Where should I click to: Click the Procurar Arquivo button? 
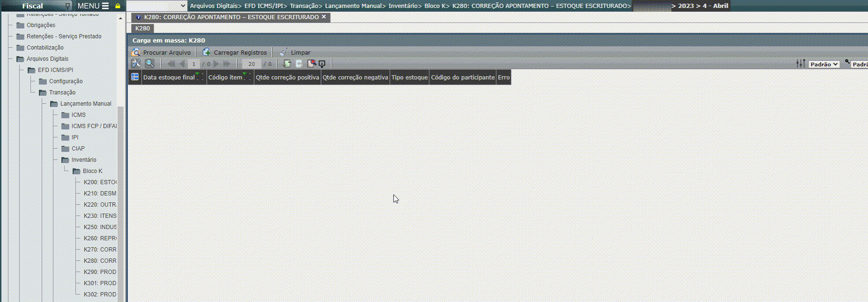[162, 52]
